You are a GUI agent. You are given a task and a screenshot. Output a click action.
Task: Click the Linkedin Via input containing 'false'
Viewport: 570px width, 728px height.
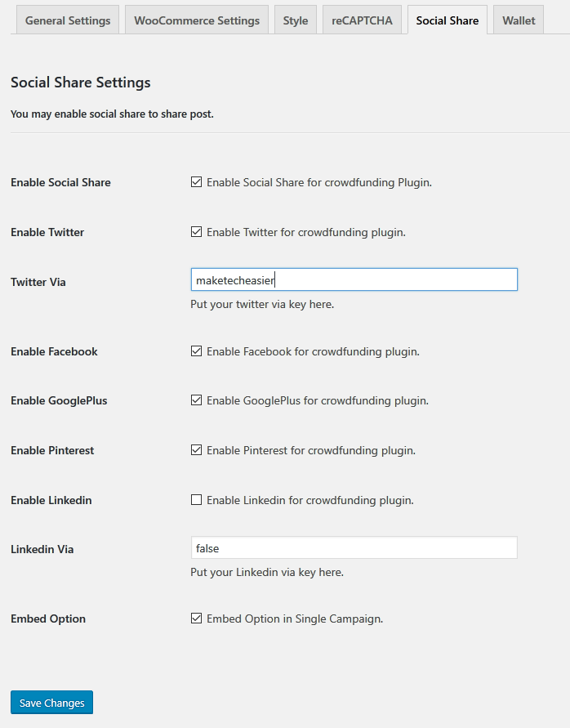354,547
